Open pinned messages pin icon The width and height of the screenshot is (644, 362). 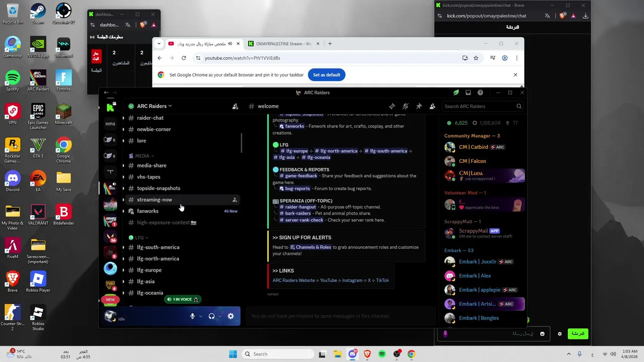pos(419,106)
